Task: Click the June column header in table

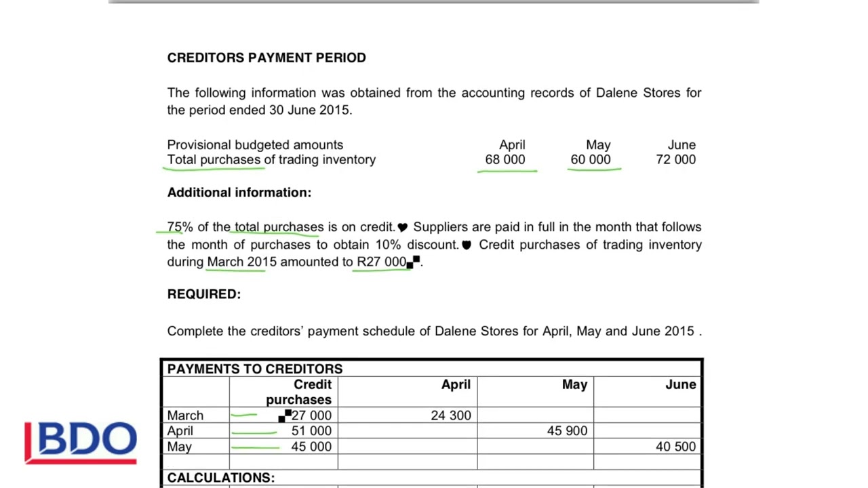Action: (681, 384)
